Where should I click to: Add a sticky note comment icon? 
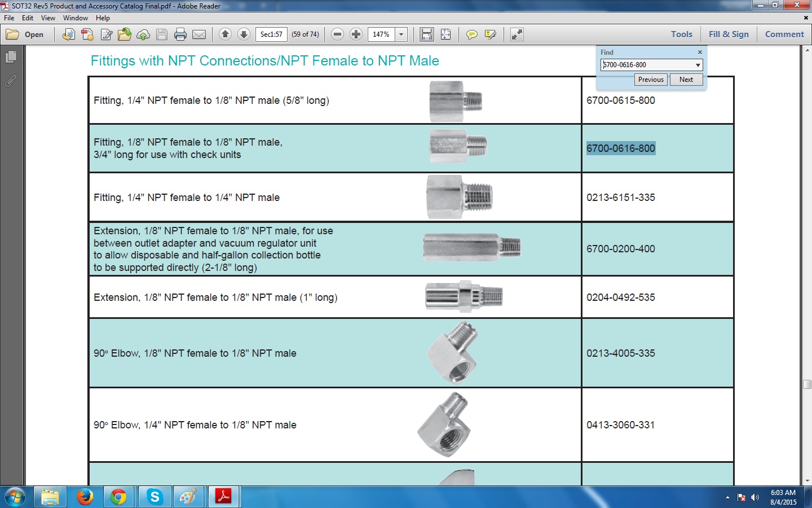click(472, 34)
